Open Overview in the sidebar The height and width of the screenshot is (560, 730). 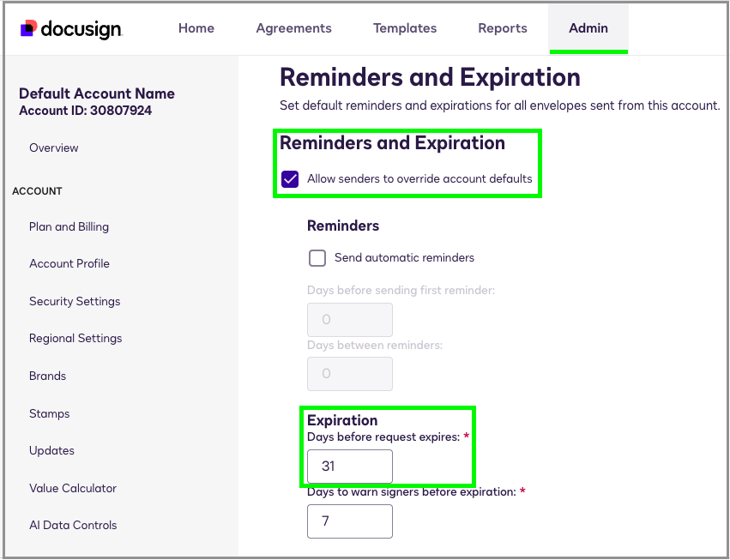click(x=54, y=148)
